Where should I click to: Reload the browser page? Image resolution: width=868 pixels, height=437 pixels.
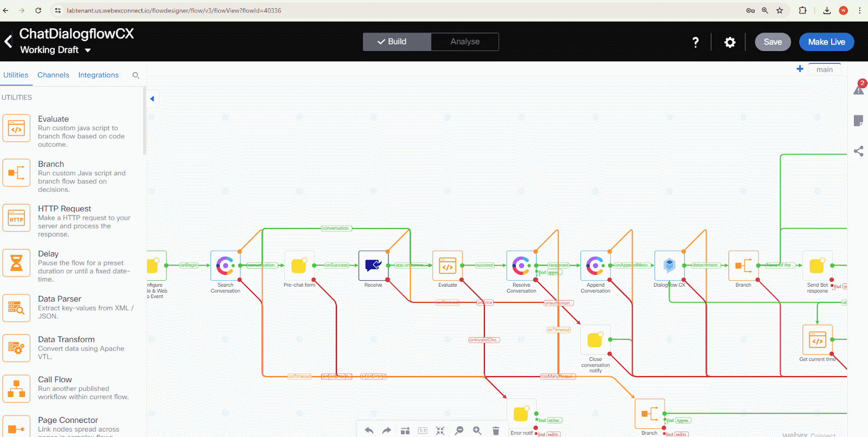tap(38, 10)
